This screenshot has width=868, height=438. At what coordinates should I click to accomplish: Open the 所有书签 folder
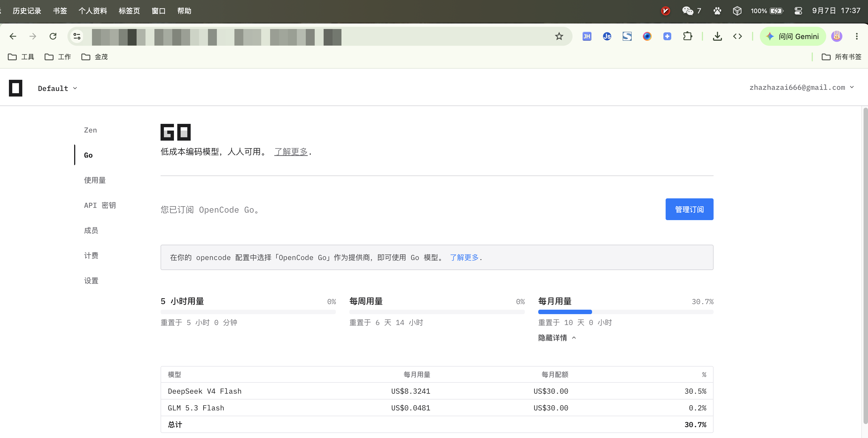pos(842,57)
